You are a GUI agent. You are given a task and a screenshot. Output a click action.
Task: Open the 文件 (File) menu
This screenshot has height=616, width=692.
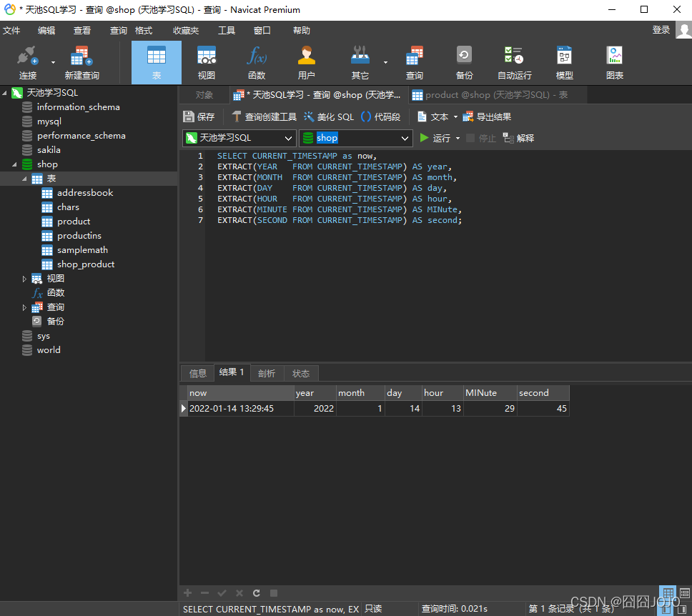click(x=11, y=31)
